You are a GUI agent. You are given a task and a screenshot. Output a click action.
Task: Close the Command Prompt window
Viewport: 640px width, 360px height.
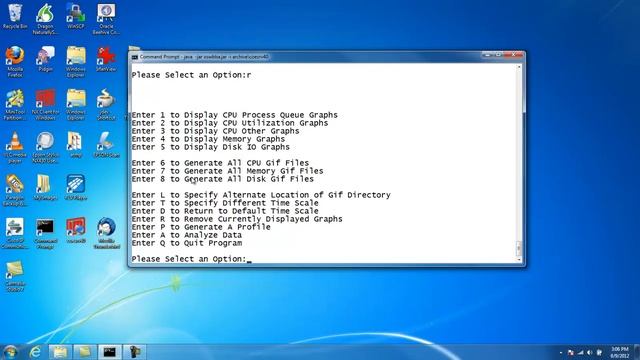[513, 55]
